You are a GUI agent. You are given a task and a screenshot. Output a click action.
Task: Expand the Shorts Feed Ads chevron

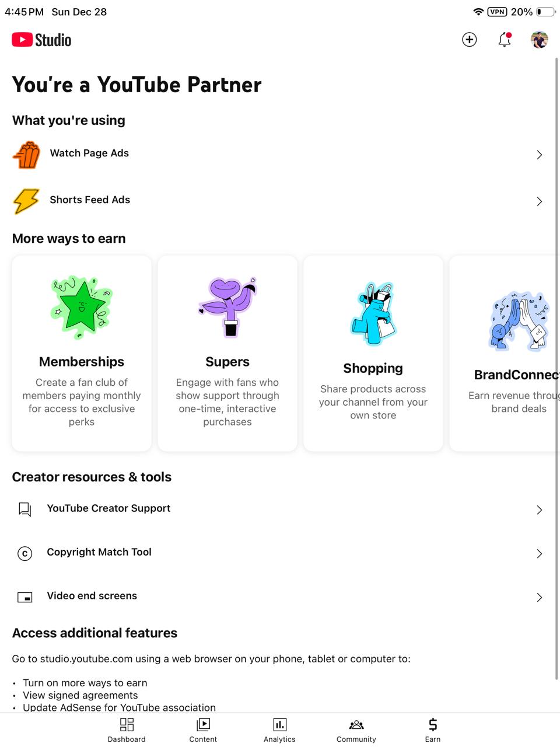pos(540,201)
